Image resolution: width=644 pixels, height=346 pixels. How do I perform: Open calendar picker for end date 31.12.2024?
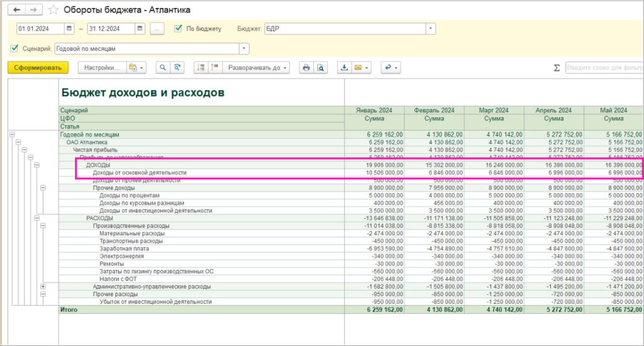click(x=140, y=29)
